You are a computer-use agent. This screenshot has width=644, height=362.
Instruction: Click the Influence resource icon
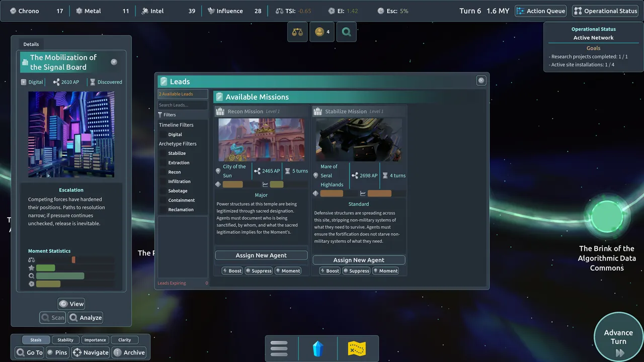211,11
